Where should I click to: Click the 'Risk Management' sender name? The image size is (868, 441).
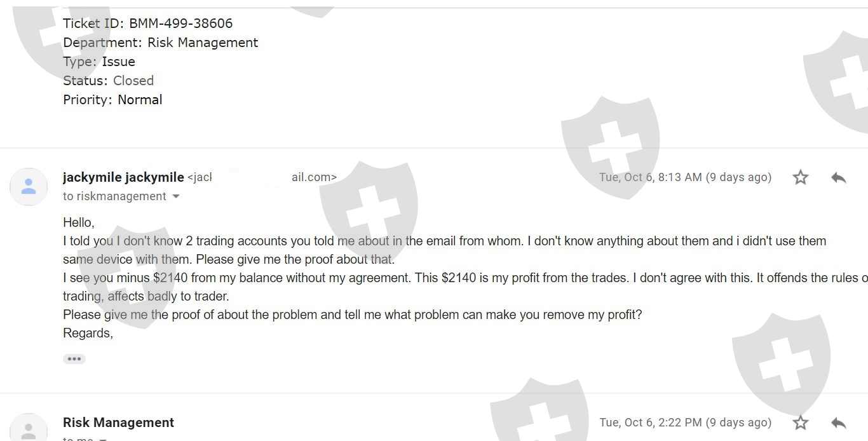(x=118, y=423)
